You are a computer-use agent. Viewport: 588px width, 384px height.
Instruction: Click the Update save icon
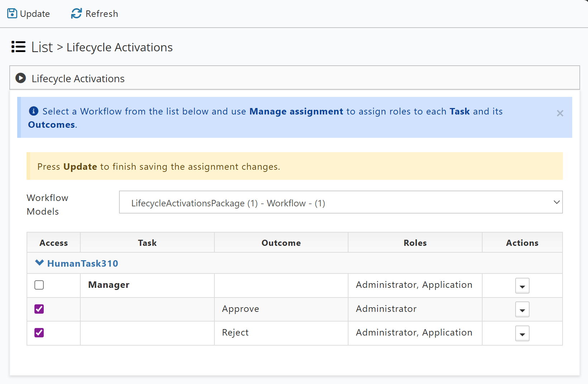(12, 14)
